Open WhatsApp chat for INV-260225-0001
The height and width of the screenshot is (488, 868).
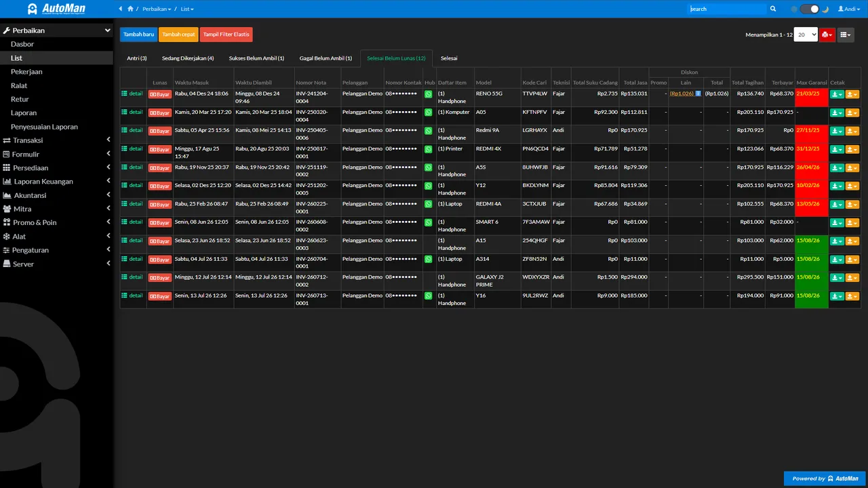(x=429, y=204)
